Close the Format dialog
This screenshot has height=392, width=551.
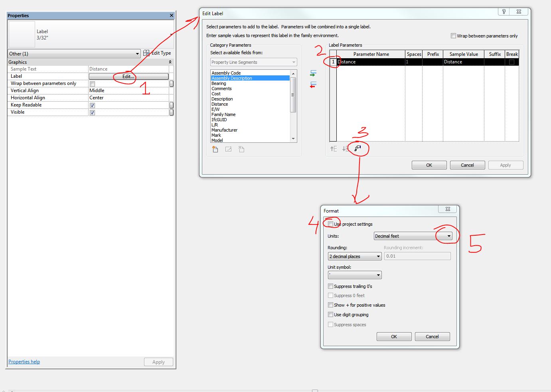tap(448, 209)
